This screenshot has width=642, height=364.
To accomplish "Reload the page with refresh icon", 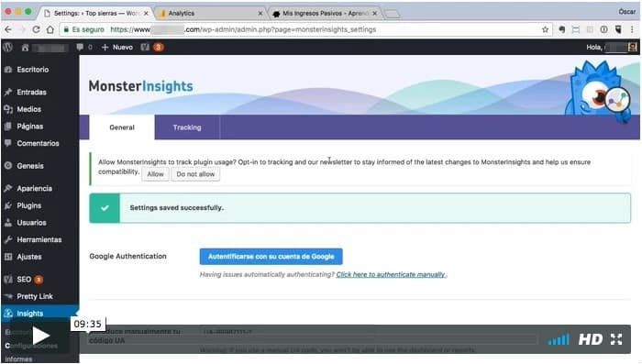I will pyautogui.click(x=36, y=29).
